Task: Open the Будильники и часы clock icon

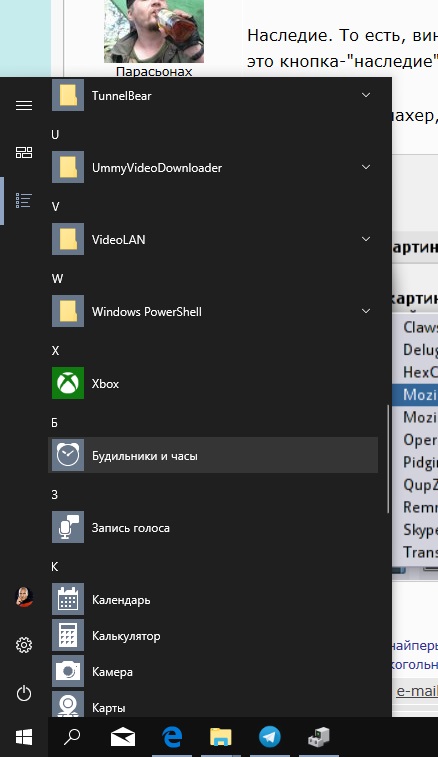Action: click(68, 455)
